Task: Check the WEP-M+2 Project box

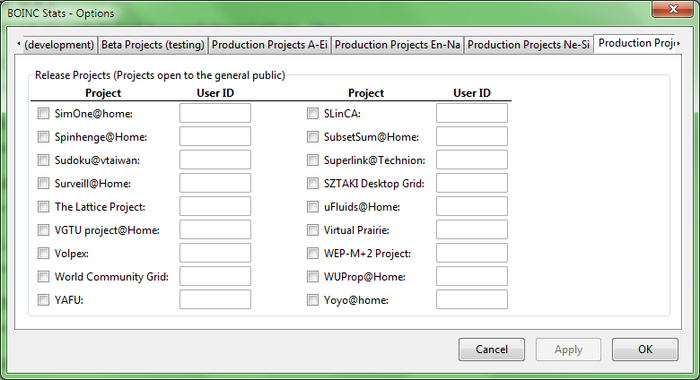Action: pos(312,253)
